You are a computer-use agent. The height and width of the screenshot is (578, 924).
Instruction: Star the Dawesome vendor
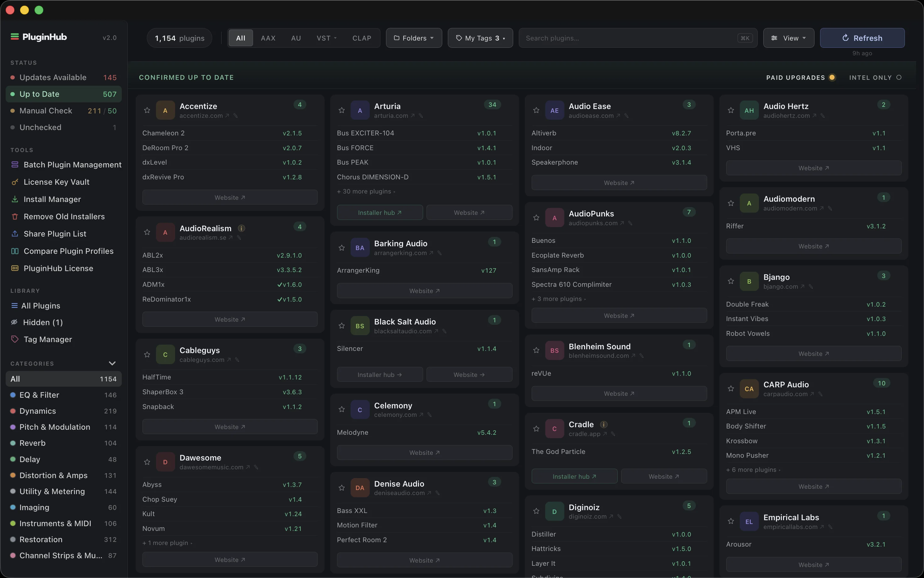tap(147, 462)
